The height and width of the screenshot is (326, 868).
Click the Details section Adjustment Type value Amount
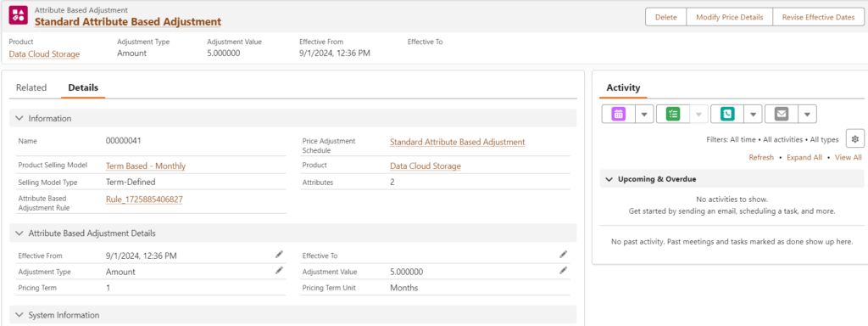[x=120, y=272]
